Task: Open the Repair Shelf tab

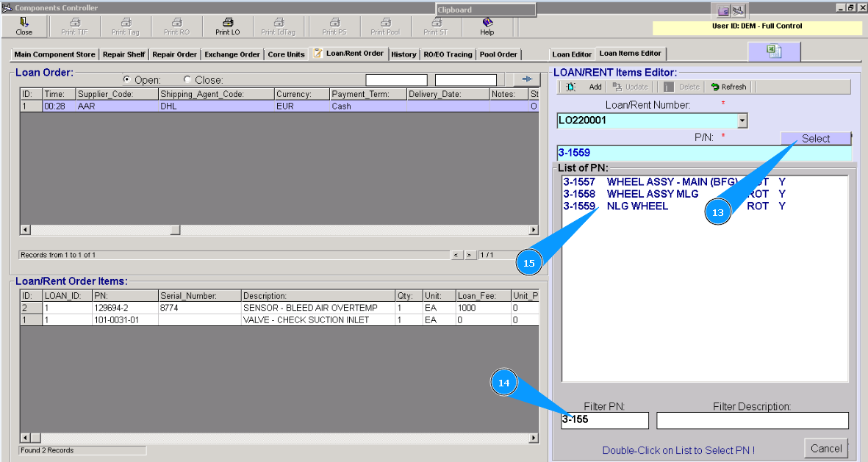Action: [x=124, y=54]
